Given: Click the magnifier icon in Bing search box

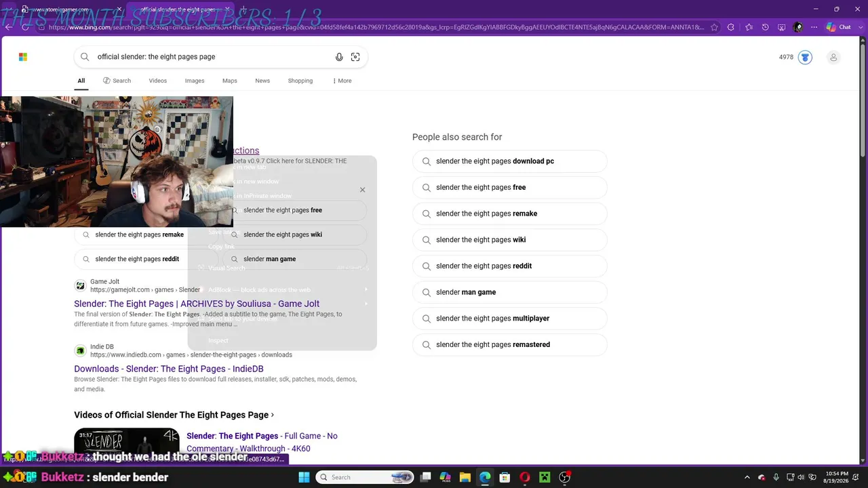Looking at the screenshot, I should (85, 57).
